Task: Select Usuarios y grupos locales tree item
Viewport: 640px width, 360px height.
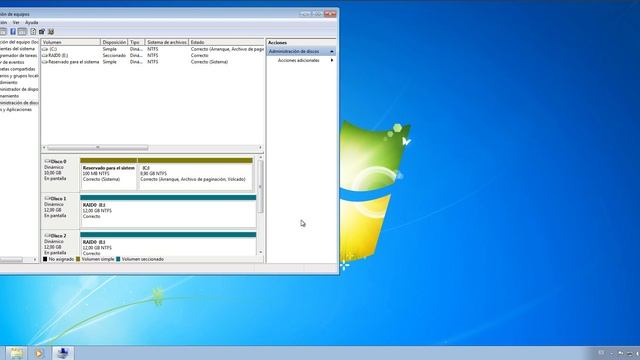Action: pos(19,76)
